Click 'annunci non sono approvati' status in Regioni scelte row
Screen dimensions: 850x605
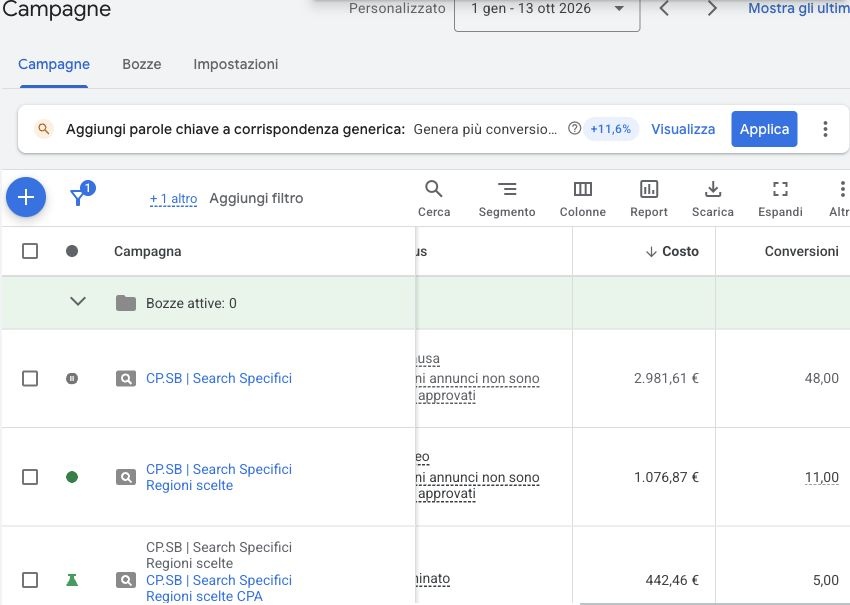(x=478, y=485)
